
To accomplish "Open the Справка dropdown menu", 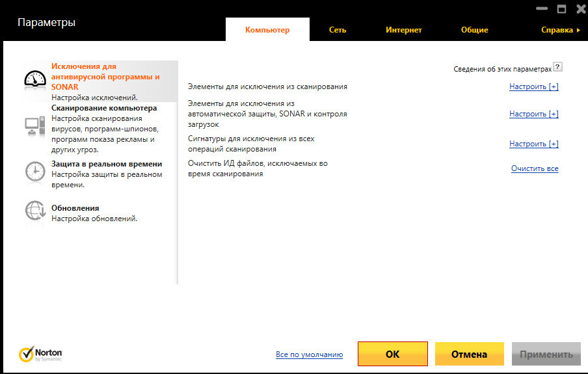I will click(560, 30).
